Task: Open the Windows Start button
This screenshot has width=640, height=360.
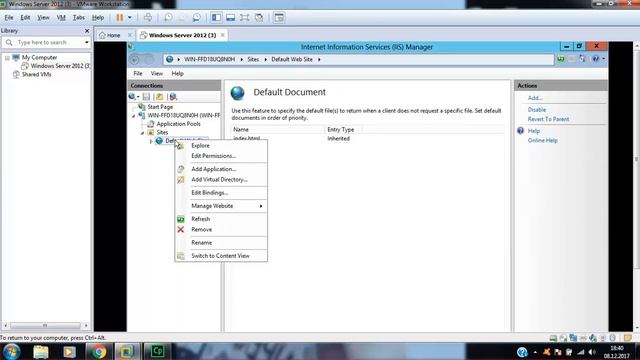Action: 11,351
